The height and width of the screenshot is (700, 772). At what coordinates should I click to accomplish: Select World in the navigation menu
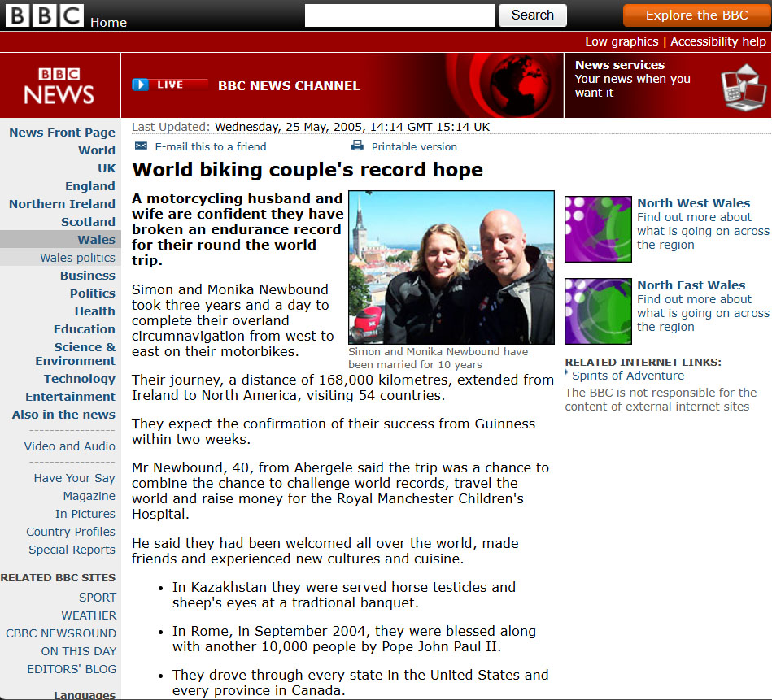point(97,150)
